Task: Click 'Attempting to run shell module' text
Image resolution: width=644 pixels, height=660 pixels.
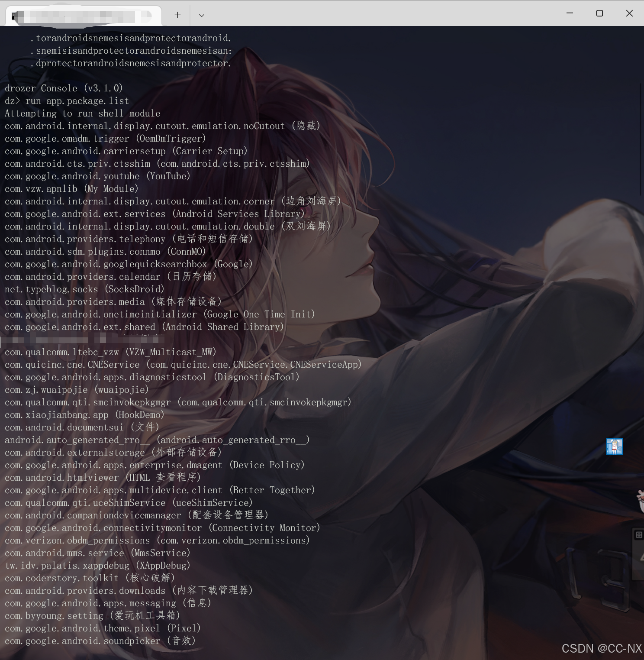Action: point(83,113)
